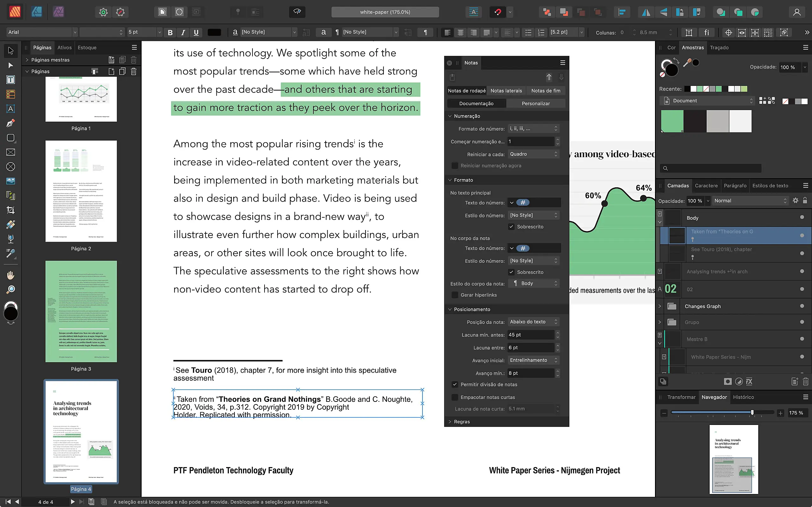Click underline formatting button in toolbar

click(196, 32)
